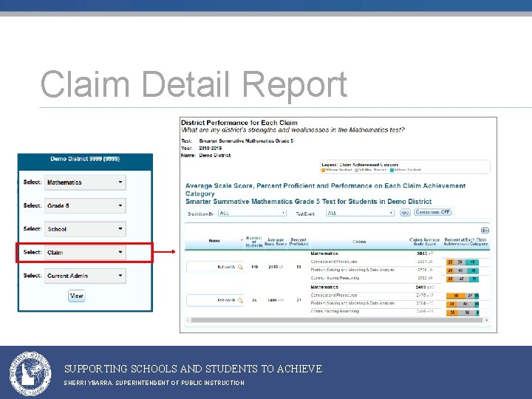532x399 pixels.
Task: Click the scrollbar left arrow
Action: point(188,320)
